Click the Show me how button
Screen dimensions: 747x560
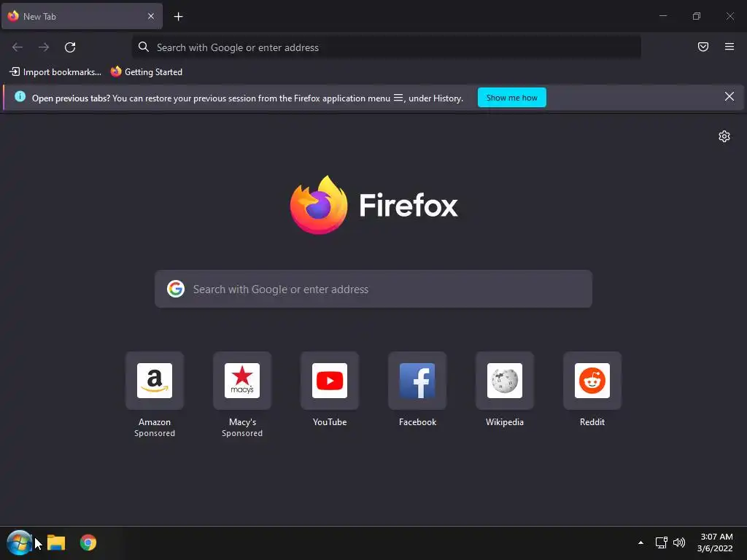click(511, 98)
